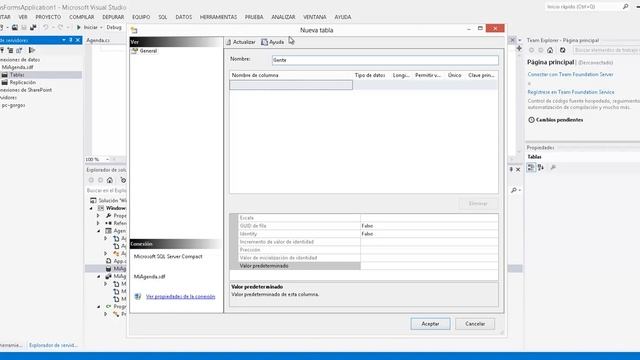Click the greyed-out Eliminar button
Image resolution: width=640 pixels, height=360 pixels.
click(x=478, y=203)
